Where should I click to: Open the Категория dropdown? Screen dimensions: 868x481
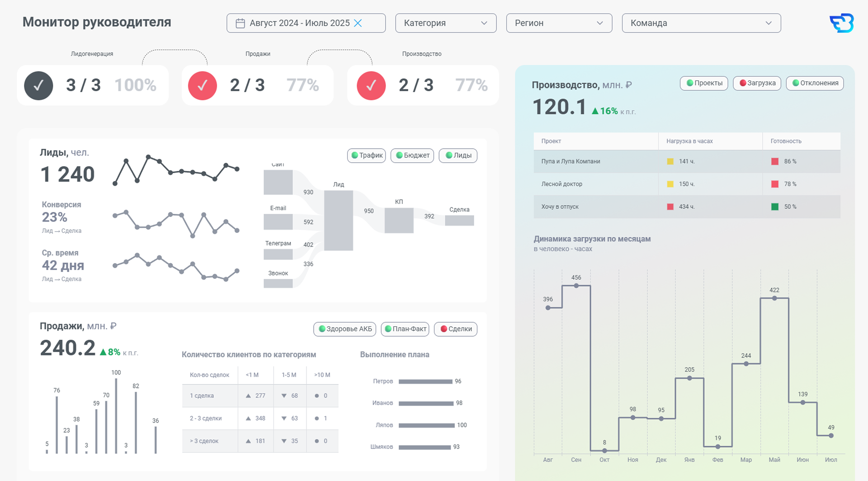click(x=446, y=23)
